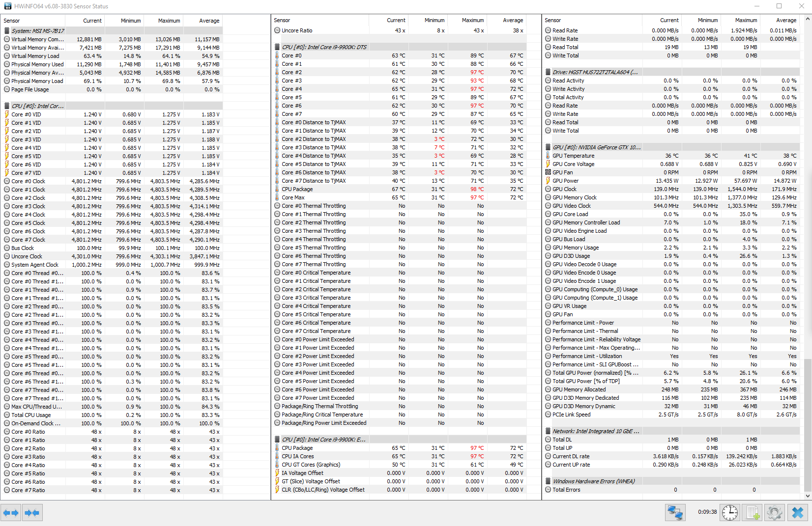Select the Core #5 Power Limit Exceeded row
The height and width of the screenshot is (526, 812).
(400, 381)
